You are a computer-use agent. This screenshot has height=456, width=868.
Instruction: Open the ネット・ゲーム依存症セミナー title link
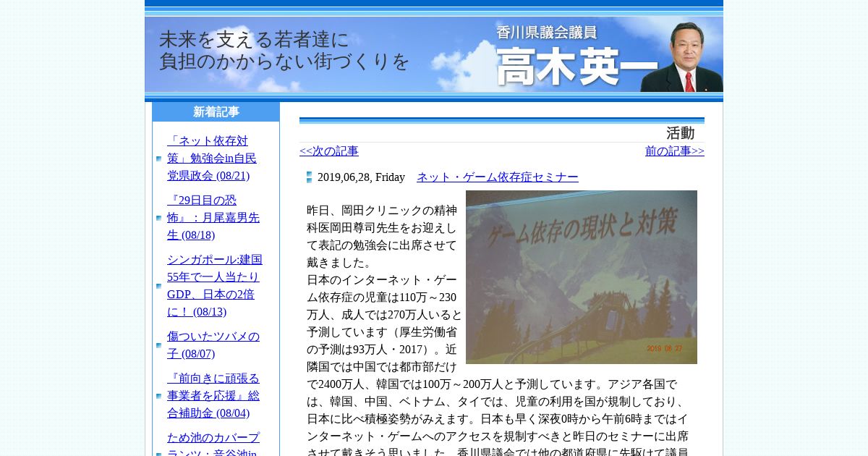[498, 177]
